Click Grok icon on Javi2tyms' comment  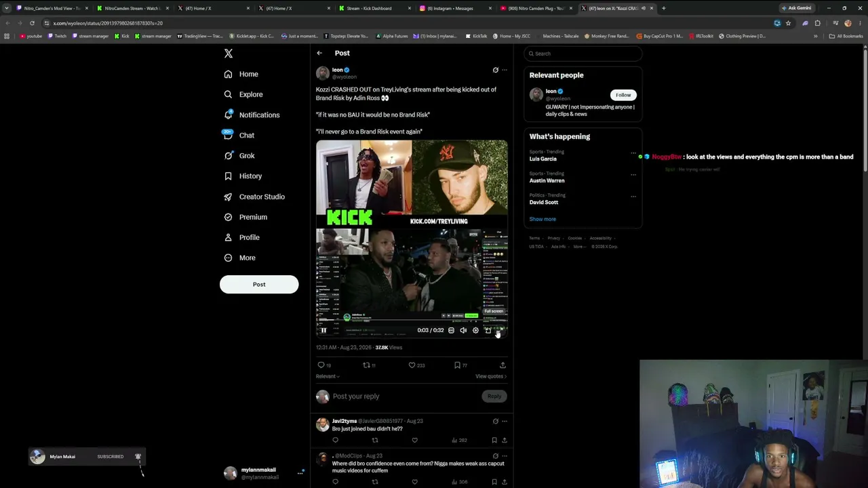[x=495, y=421]
